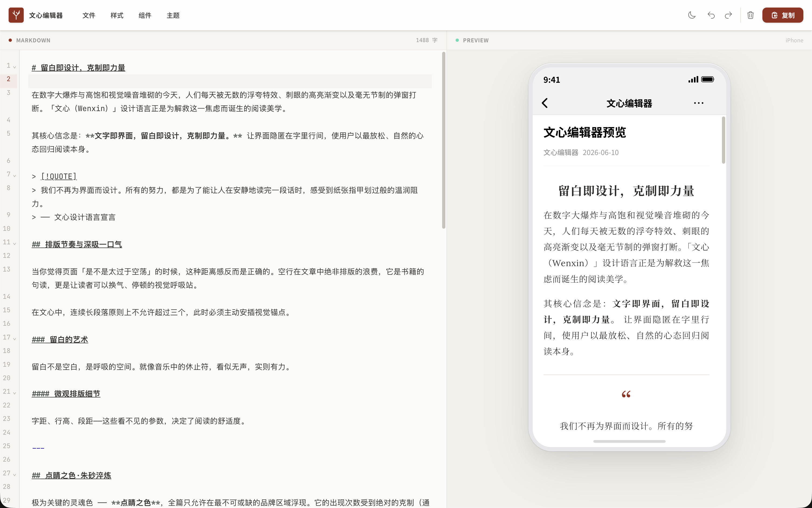Image resolution: width=812 pixels, height=508 pixels.
Task: Click battery icon in phone status bar
Action: (708, 80)
